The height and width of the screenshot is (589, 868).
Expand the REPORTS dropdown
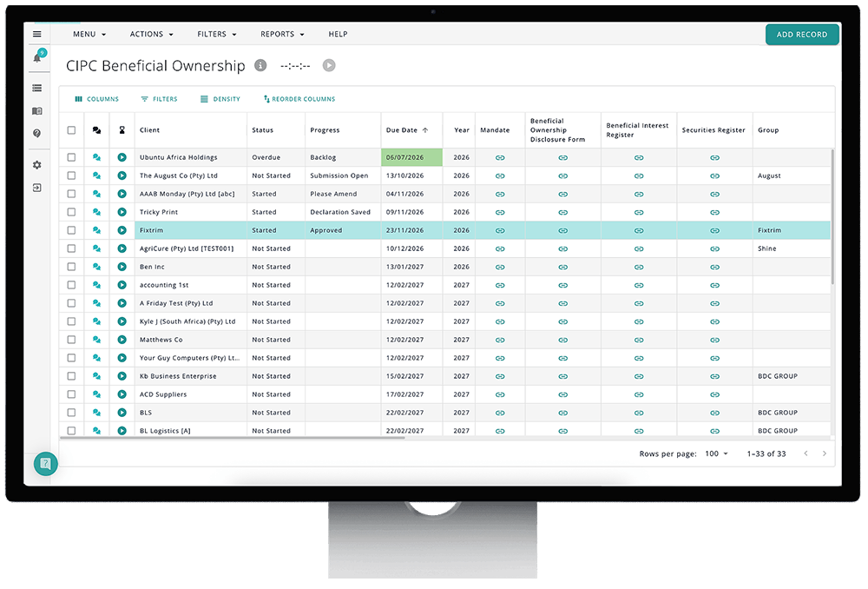tap(282, 35)
